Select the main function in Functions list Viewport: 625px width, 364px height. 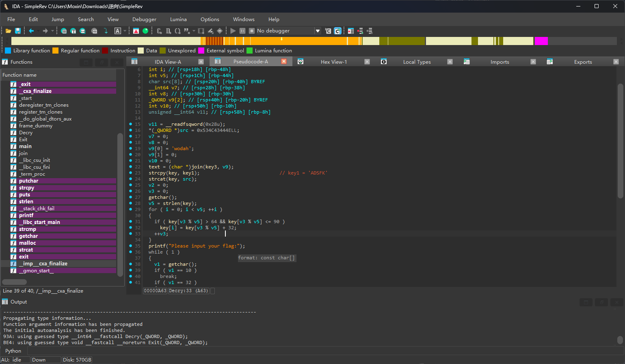pyautogui.click(x=25, y=146)
